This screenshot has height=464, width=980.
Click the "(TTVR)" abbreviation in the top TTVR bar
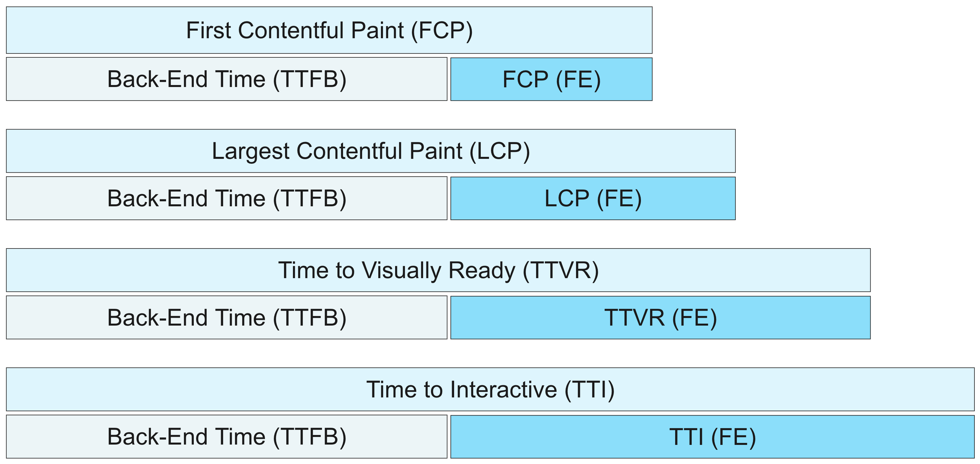point(561,270)
